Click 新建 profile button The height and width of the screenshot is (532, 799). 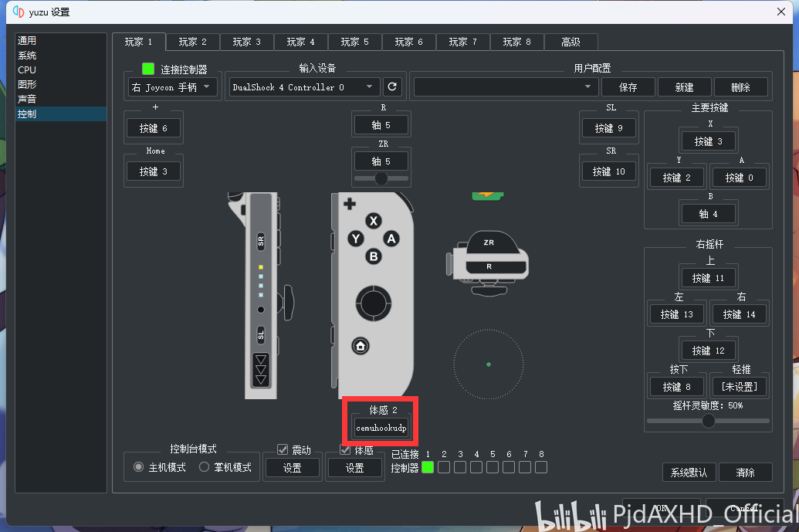684,87
